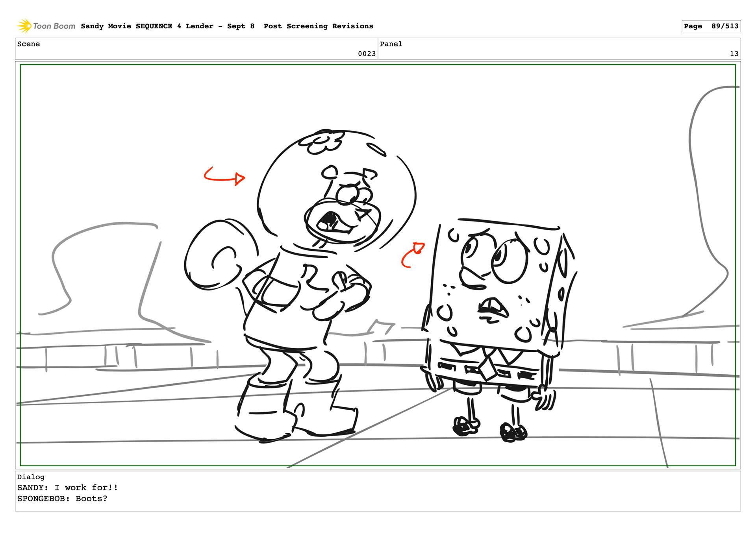
Task: Click the Dialog section label
Action: 31,477
